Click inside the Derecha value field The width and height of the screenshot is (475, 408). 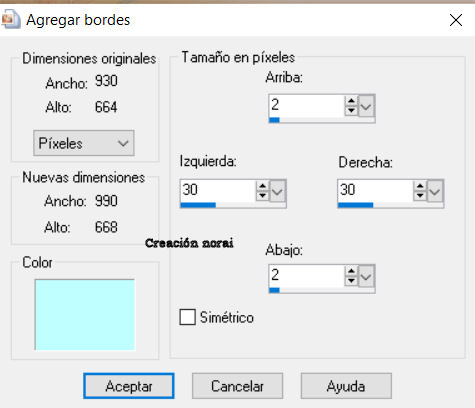(375, 190)
